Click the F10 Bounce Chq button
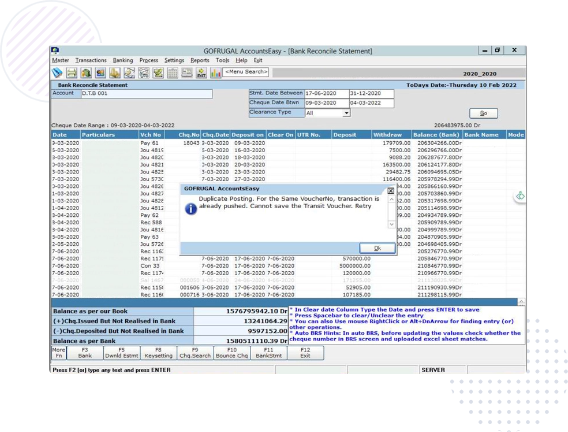 (232, 353)
